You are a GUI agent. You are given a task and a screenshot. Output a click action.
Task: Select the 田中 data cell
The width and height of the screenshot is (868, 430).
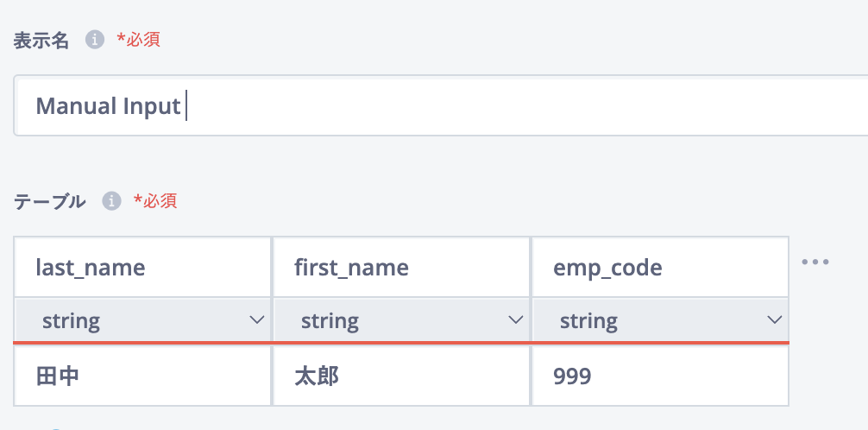(143, 376)
